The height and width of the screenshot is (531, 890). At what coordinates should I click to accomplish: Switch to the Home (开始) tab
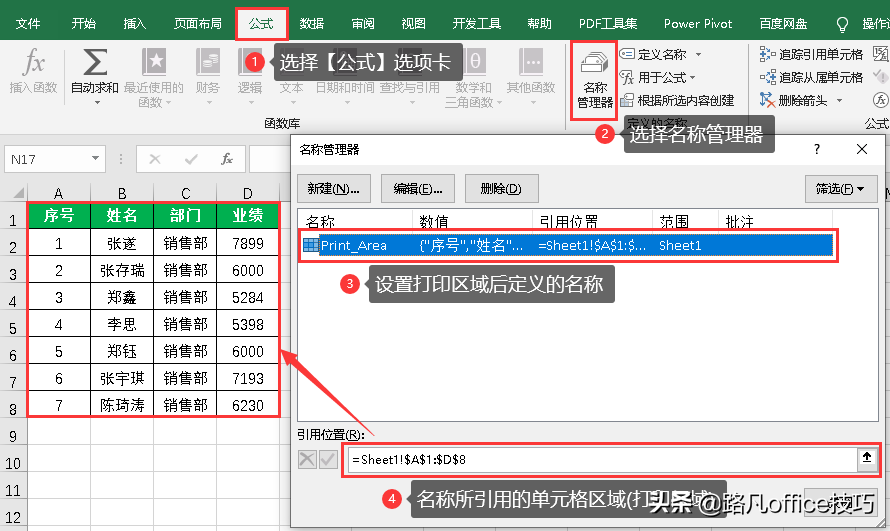coord(83,23)
